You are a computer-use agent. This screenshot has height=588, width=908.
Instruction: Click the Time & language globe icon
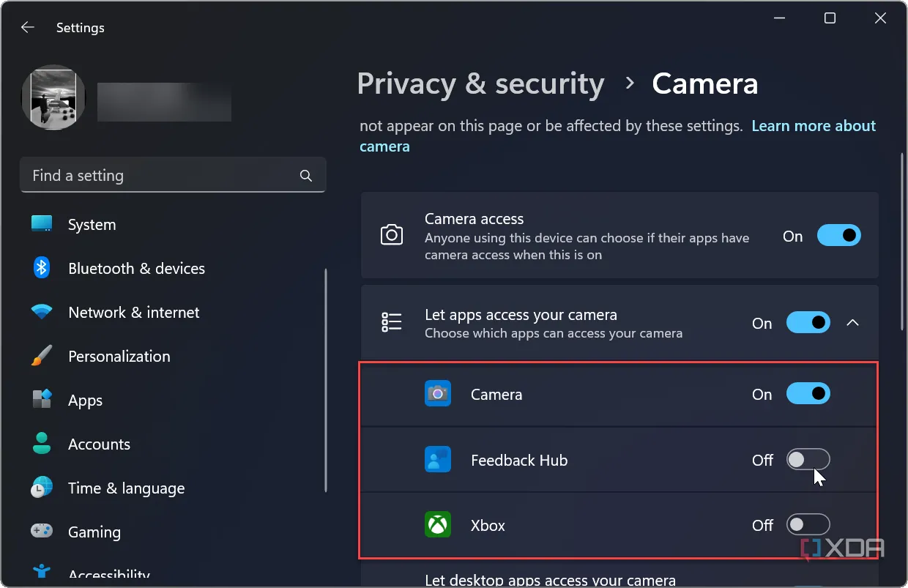click(42, 488)
